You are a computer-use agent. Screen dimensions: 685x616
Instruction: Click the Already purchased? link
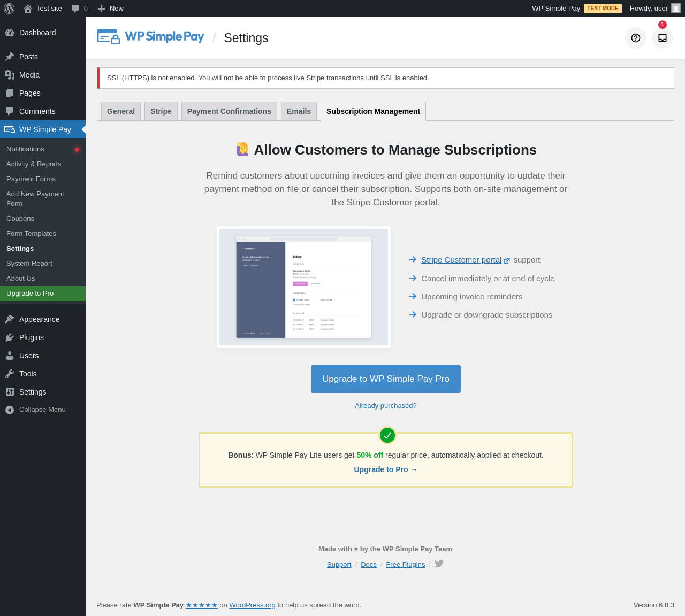[x=386, y=406]
